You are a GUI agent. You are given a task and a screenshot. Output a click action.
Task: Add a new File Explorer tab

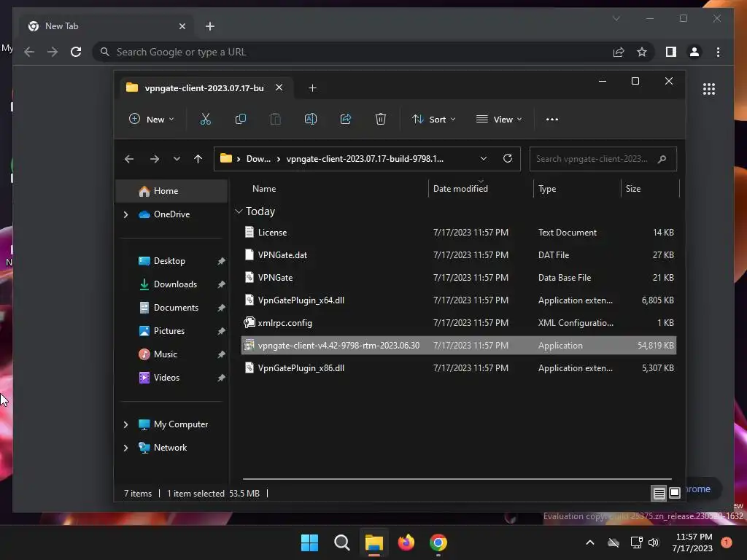pyautogui.click(x=312, y=88)
